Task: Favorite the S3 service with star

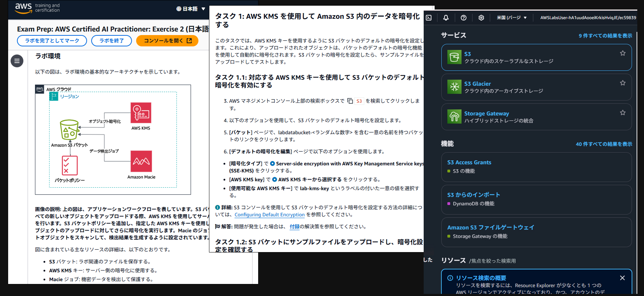Action: click(x=623, y=53)
